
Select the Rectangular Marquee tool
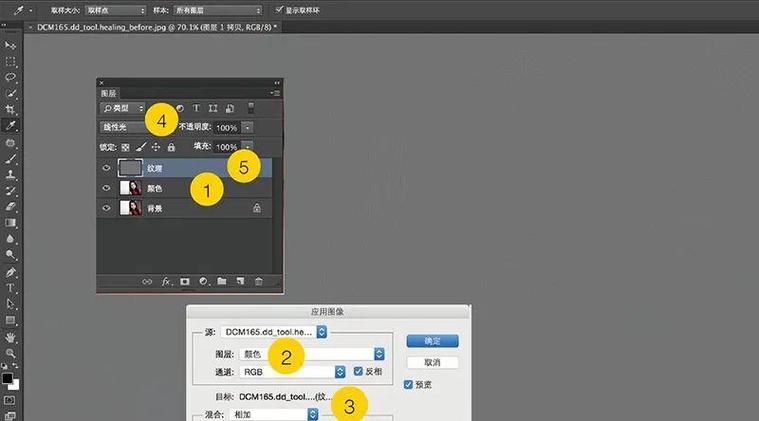coord(10,61)
